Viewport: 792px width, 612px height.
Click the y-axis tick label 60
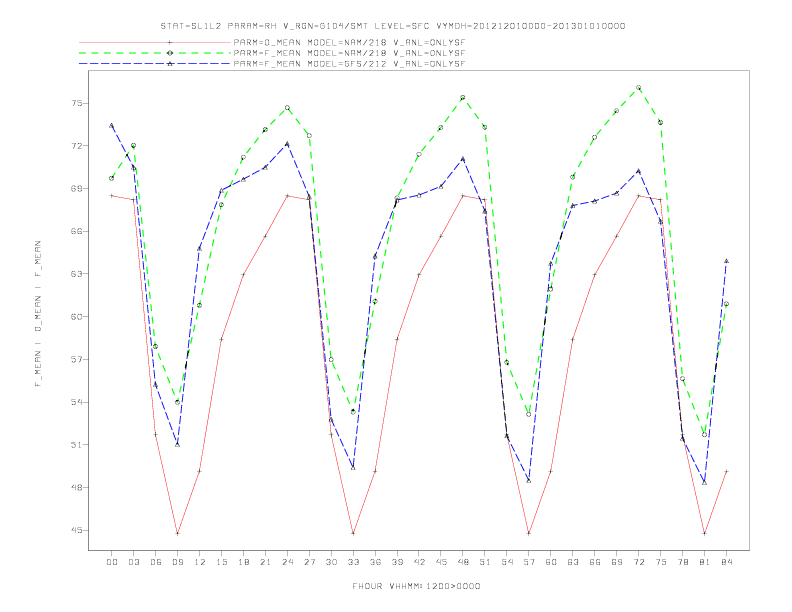[77, 317]
